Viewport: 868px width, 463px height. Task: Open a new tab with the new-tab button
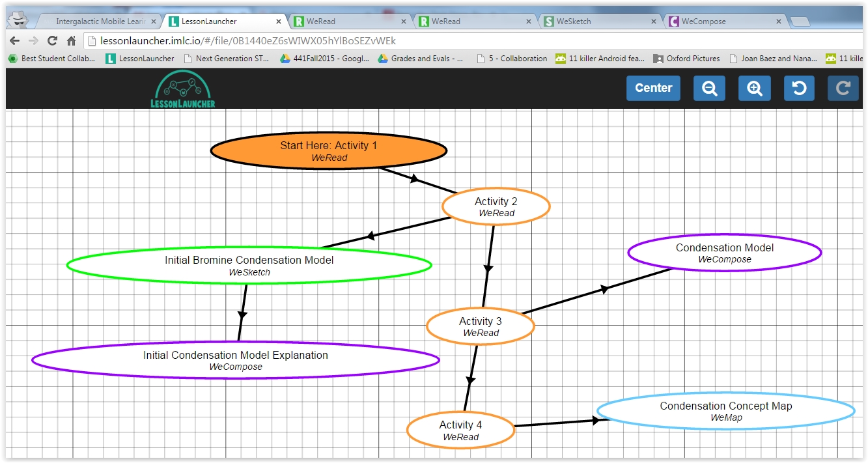pyautogui.click(x=800, y=21)
